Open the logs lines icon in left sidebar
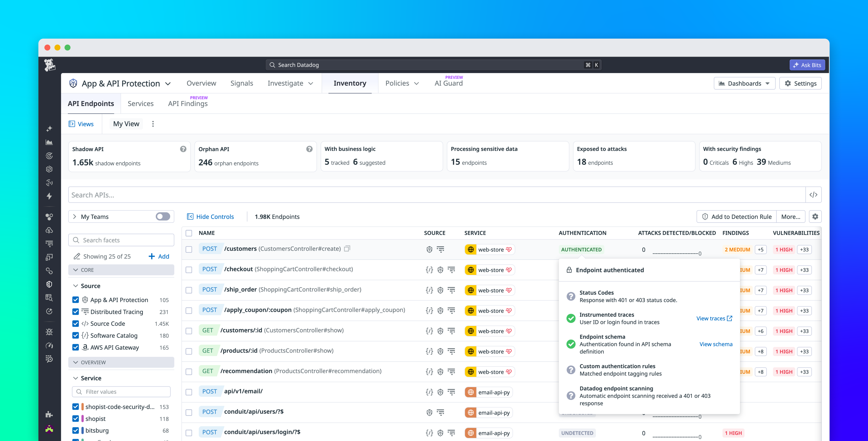This screenshot has height=441, width=868. point(49,244)
